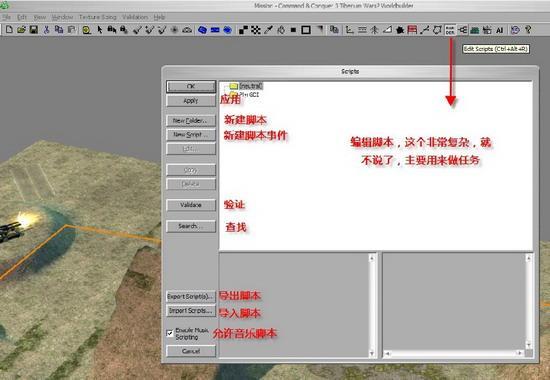Click the New Folder button
Screen dimensions: 550x380
tap(191, 121)
